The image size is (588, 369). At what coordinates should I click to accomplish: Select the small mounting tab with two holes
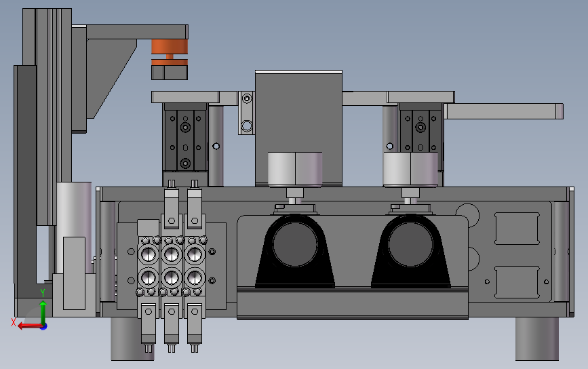[x=246, y=113]
